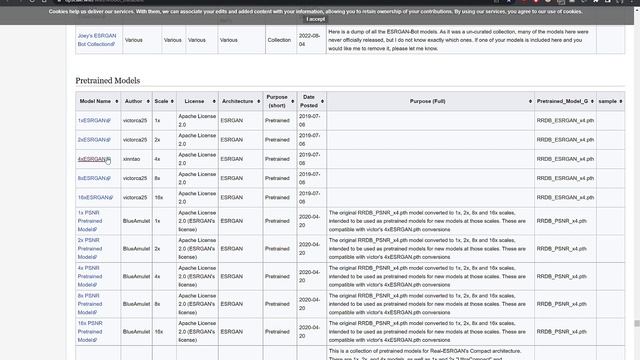Select RRDB_ESRGAN_x4.pth in the 8xESRGAN row
Viewport: 640px width, 360px height.
tap(565, 178)
